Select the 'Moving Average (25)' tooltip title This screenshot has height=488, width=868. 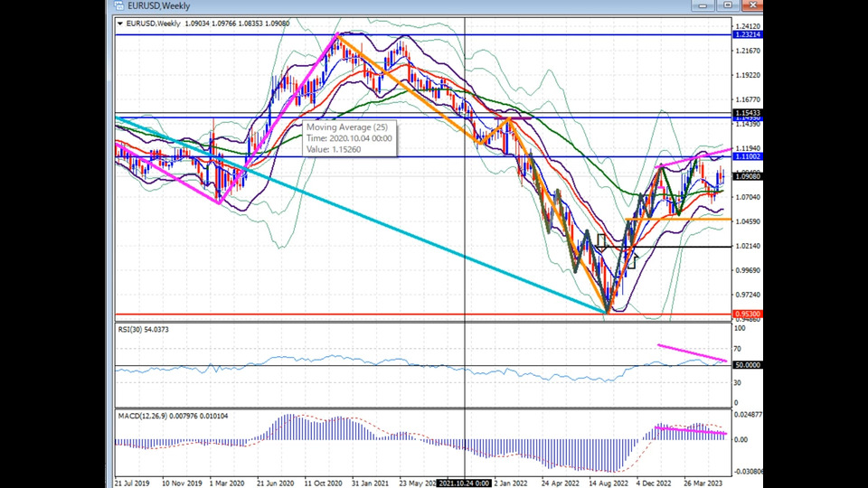tap(347, 127)
